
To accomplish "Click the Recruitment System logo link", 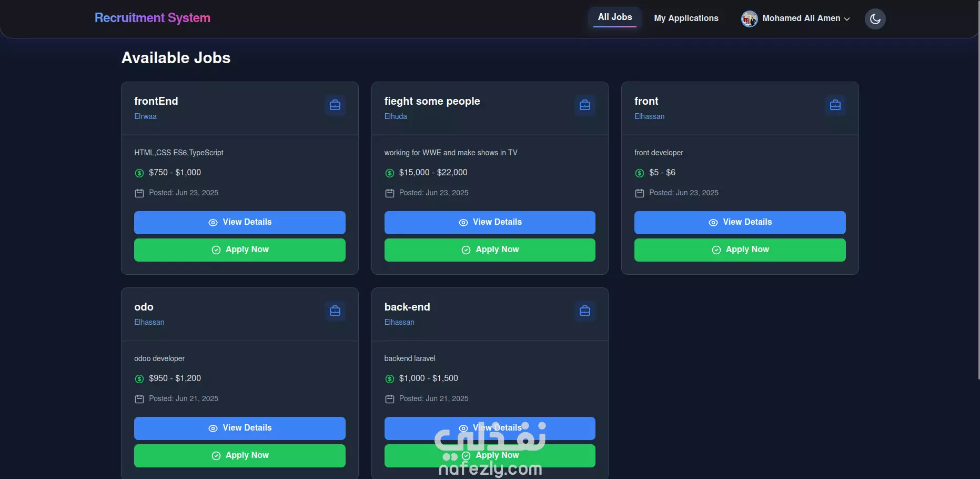I will [x=153, y=18].
